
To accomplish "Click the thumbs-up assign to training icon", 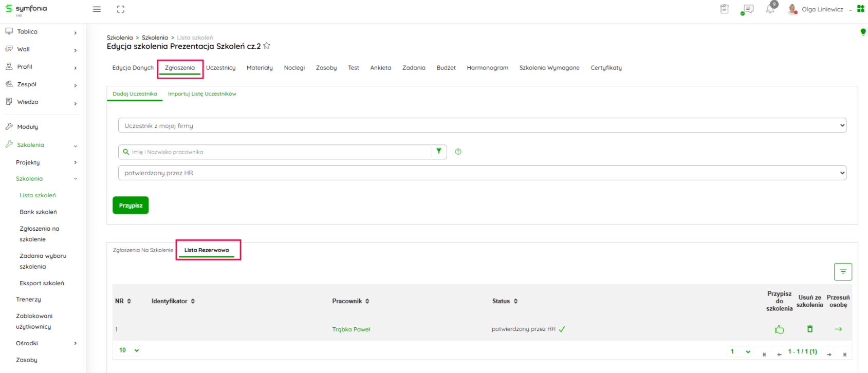I will coord(779,329).
